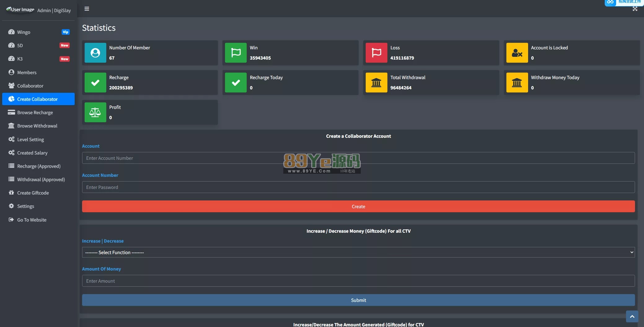The height and width of the screenshot is (327, 644).
Task: Open Browse Withdrawal in sidebar
Action: click(x=37, y=126)
